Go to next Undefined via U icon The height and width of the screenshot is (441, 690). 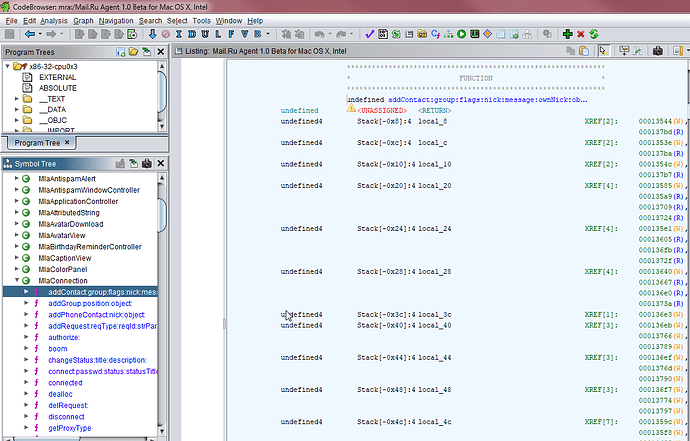205,34
